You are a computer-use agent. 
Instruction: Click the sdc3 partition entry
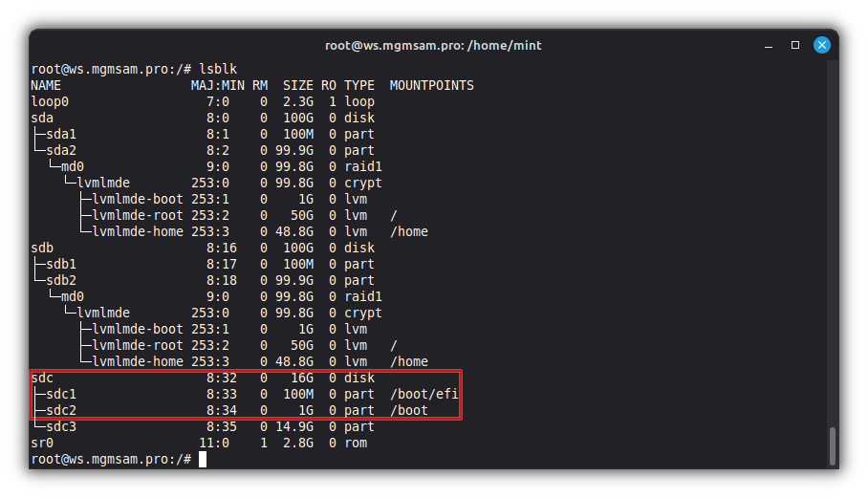(61, 426)
